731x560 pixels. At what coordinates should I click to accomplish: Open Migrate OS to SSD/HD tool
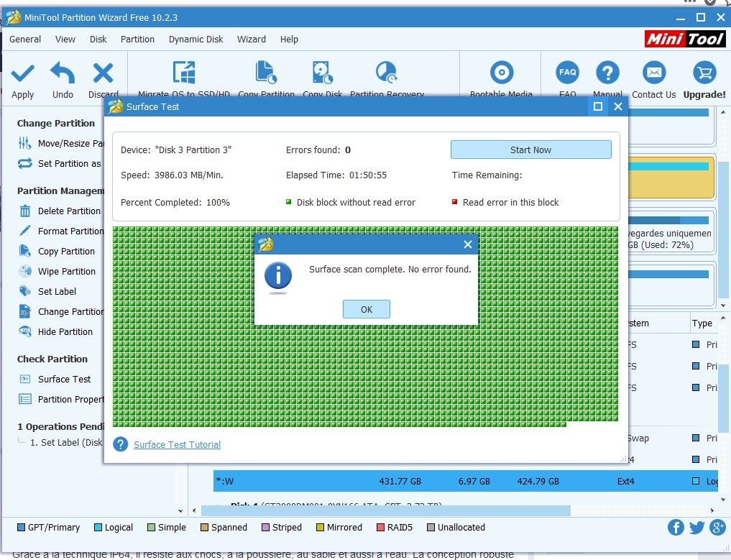184,73
